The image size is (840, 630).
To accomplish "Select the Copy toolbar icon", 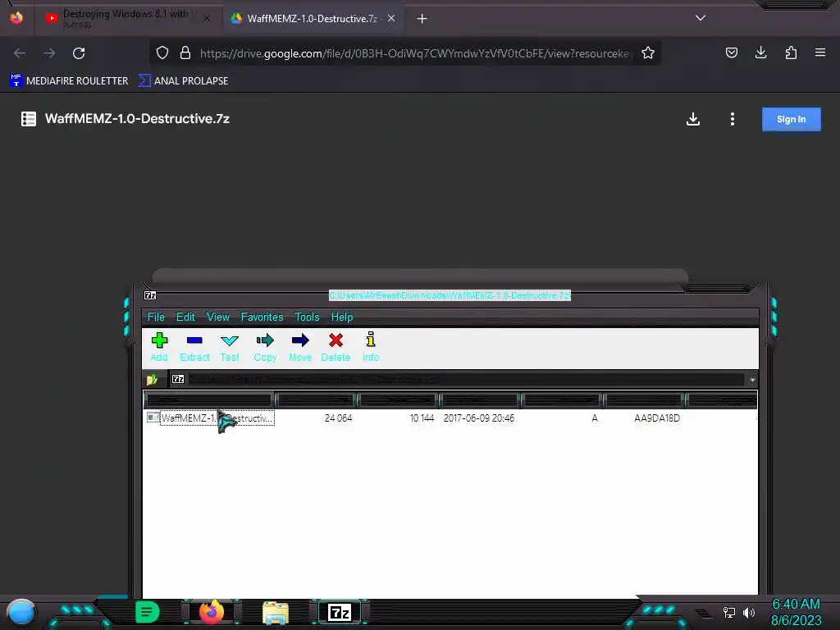I will point(265,347).
